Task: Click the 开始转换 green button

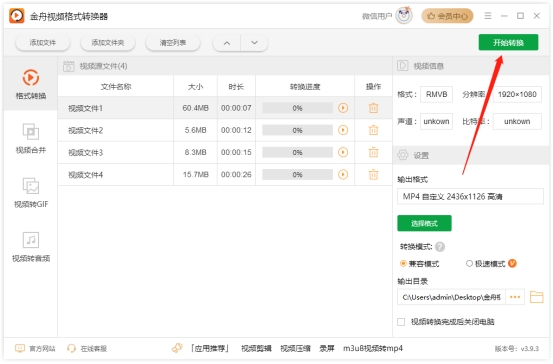Action: click(508, 43)
